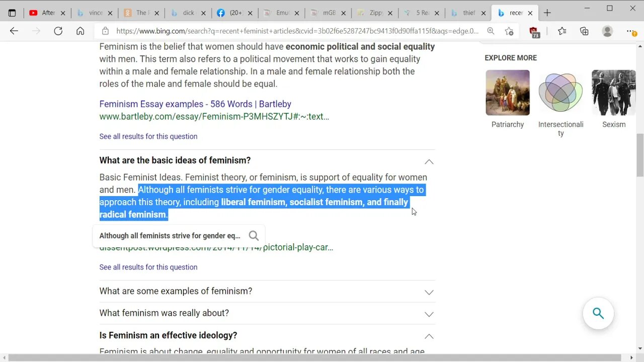This screenshot has width=644, height=362.
Task: Open the Intersectionality Venn diagram thumbnail
Action: click(x=560, y=93)
